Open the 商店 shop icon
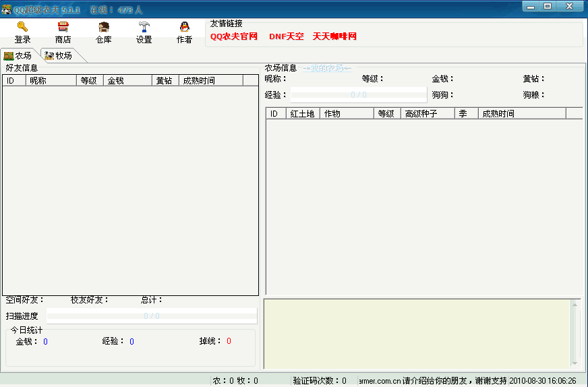The width and height of the screenshot is (588, 387). pyautogui.click(x=63, y=27)
